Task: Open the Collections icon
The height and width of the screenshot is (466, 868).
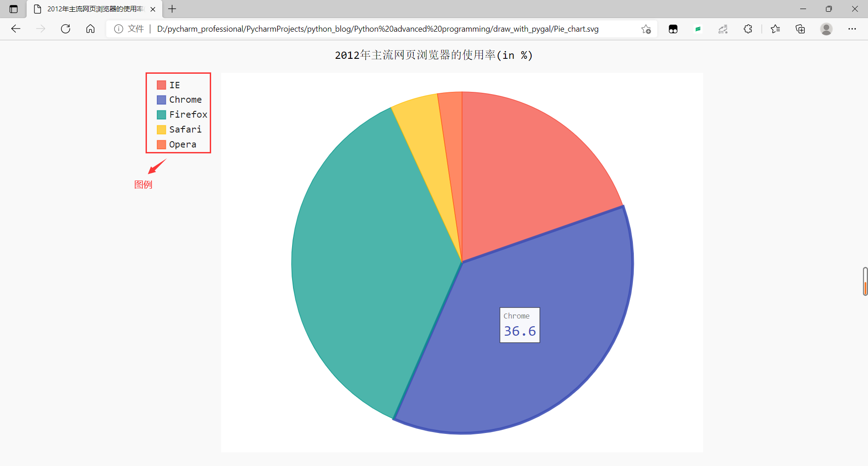Action: (x=801, y=29)
